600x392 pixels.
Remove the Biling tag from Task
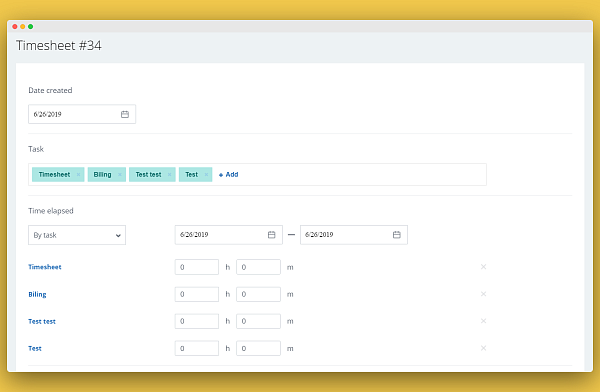point(120,175)
